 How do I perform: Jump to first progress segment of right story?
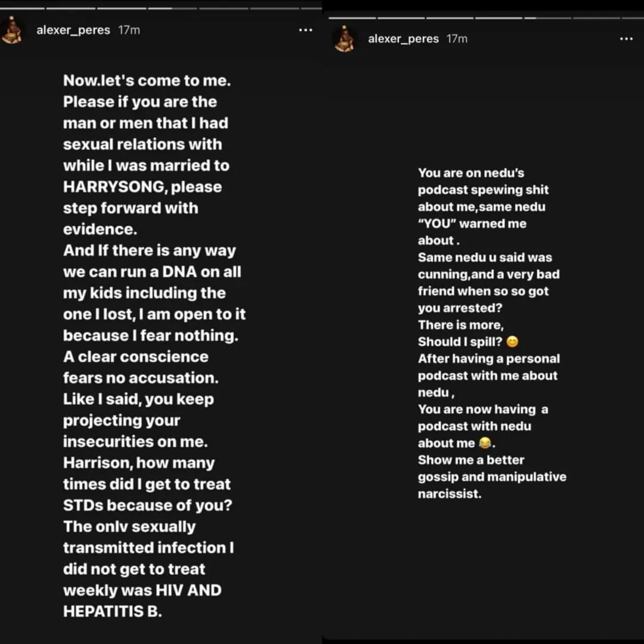click(352, 18)
